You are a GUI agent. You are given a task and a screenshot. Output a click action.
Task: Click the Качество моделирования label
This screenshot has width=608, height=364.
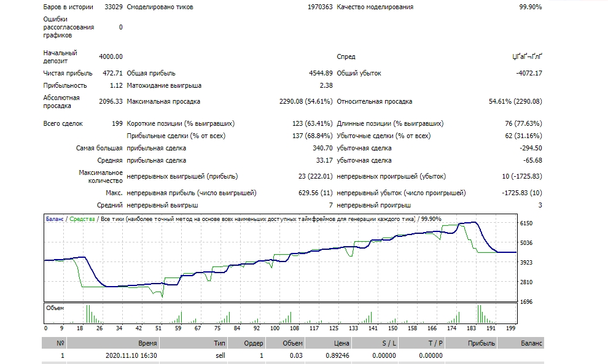[x=375, y=7]
